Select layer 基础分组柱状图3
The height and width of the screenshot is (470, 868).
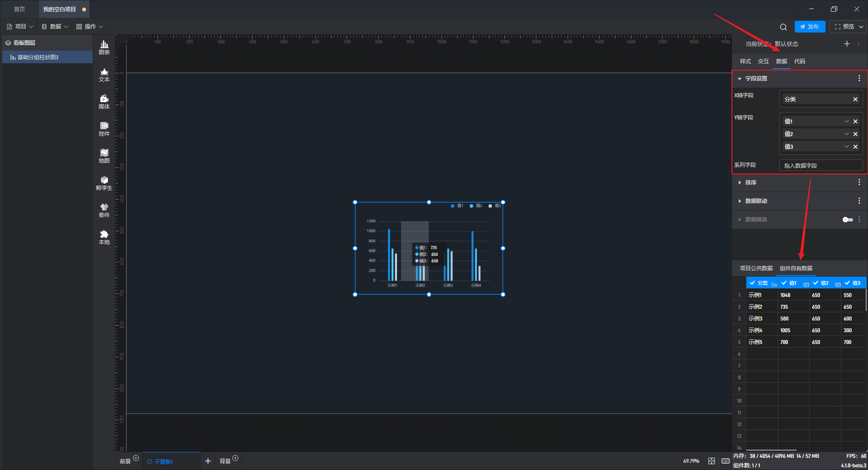pos(47,57)
